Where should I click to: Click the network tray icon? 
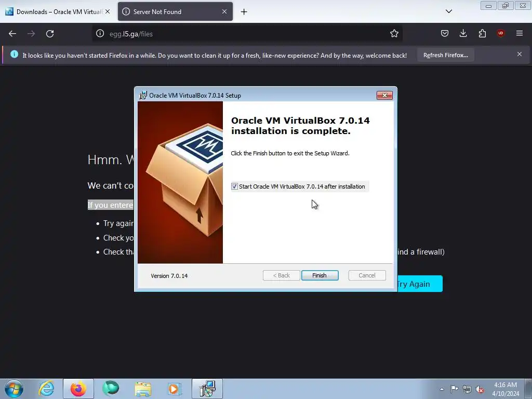(x=467, y=389)
